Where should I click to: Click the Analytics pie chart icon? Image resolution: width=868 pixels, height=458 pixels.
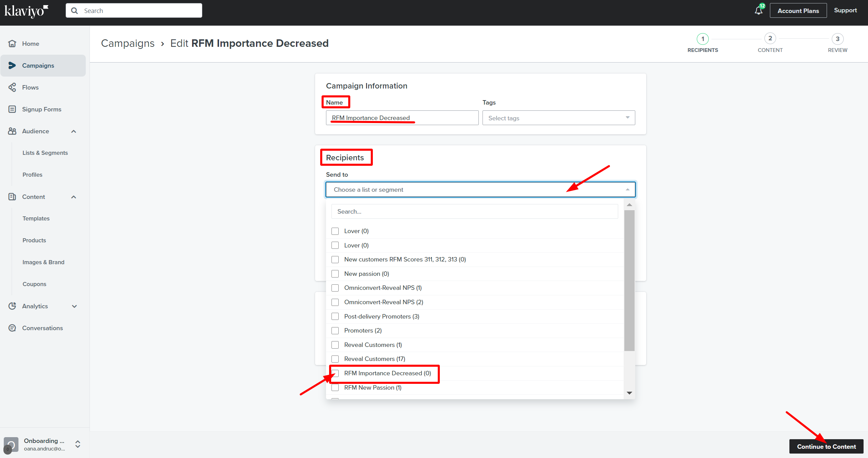(x=12, y=306)
